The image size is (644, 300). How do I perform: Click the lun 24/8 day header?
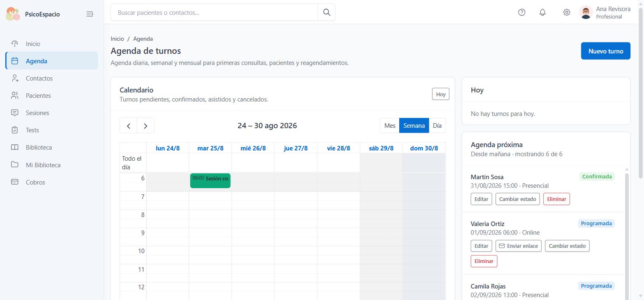pyautogui.click(x=168, y=148)
